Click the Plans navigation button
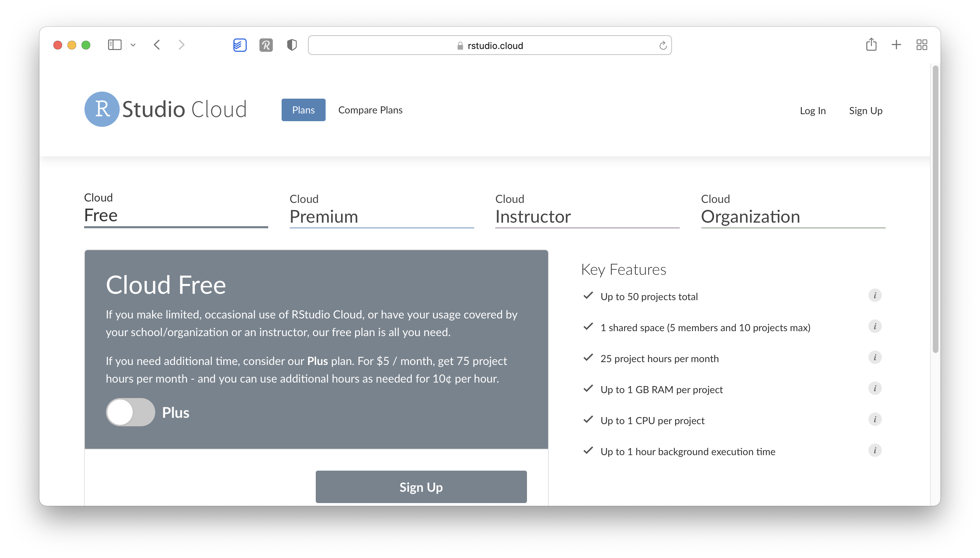The image size is (980, 558). click(303, 110)
